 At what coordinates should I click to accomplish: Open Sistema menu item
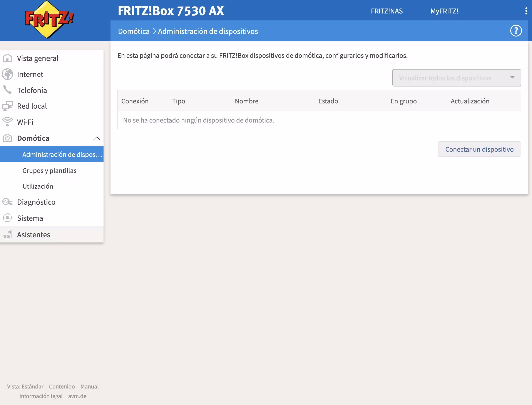click(52, 218)
